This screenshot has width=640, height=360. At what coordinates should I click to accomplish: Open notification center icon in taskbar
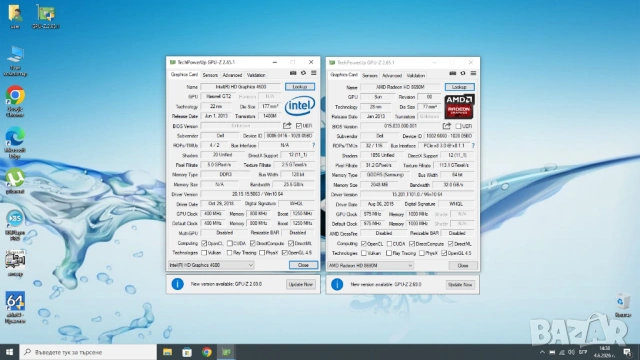[x=627, y=352]
